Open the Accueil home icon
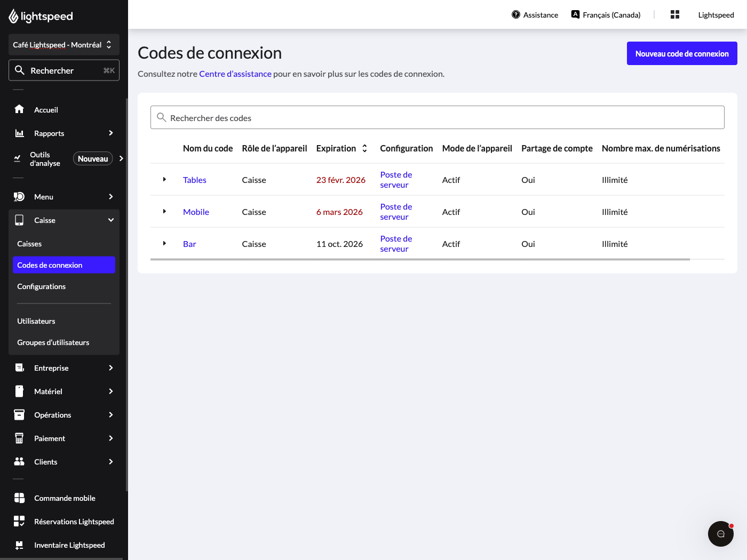 [x=19, y=109]
